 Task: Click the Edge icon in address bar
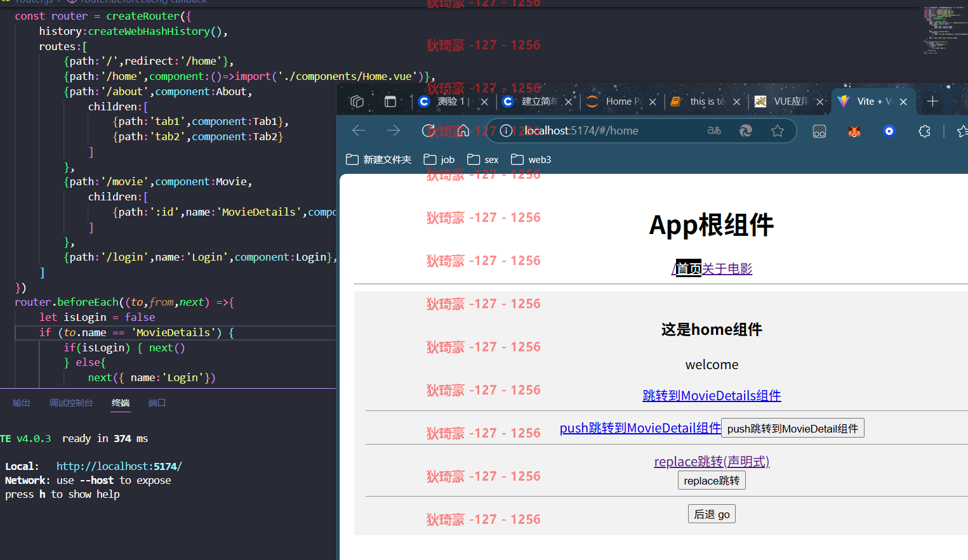[x=746, y=131]
